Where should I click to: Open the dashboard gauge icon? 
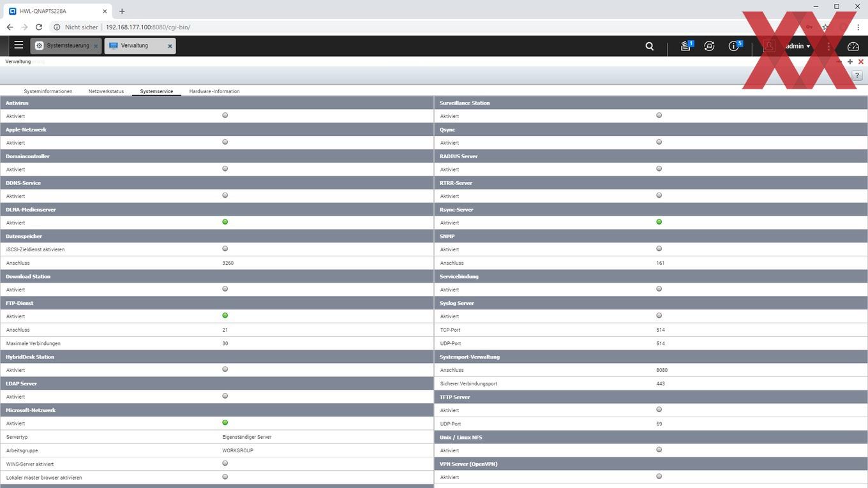click(853, 46)
